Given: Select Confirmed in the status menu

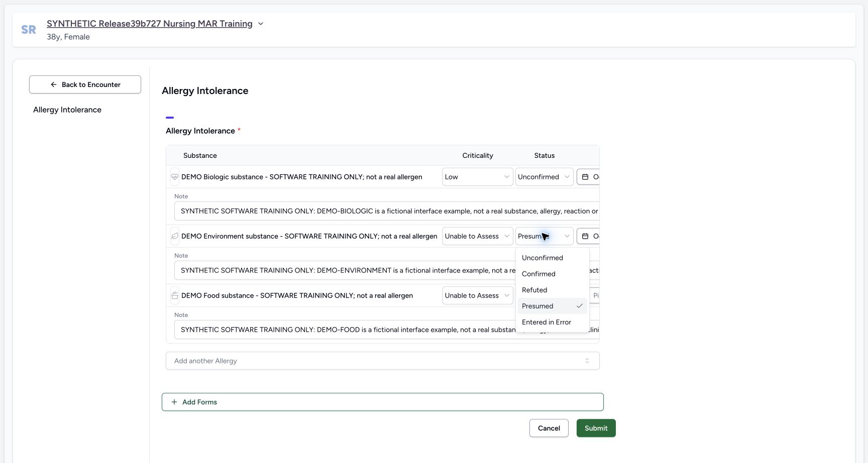Looking at the screenshot, I should 552,274.
